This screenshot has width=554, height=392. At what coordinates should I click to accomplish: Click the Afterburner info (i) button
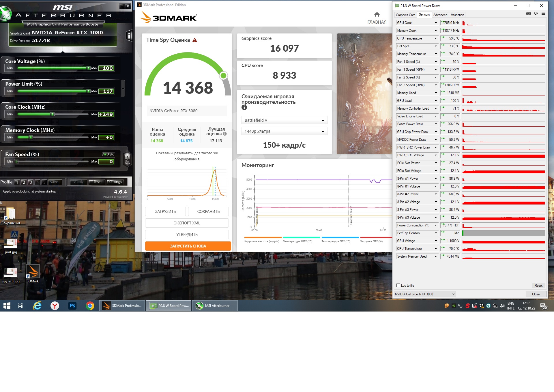tap(129, 36)
